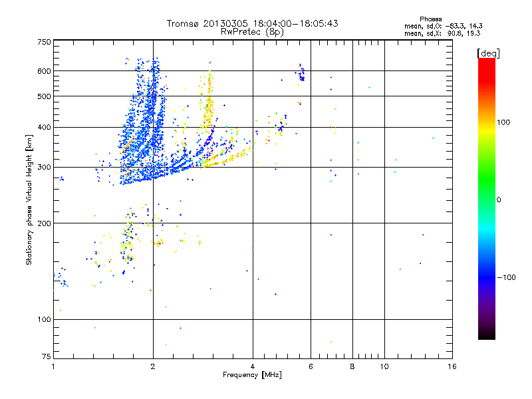
Task: Click the colorbar label '-100'
Action: [x=506, y=277]
